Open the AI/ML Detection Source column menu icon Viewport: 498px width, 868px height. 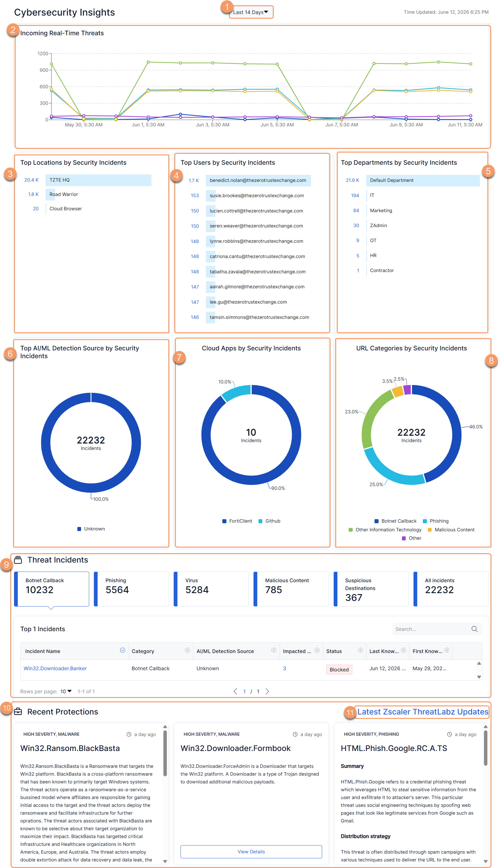coord(273,651)
